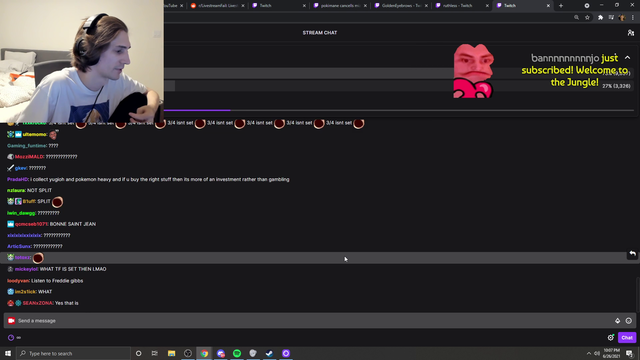Click the Bits cheer icon in message box
Viewport: 640px width, 360px height.
click(x=618, y=321)
